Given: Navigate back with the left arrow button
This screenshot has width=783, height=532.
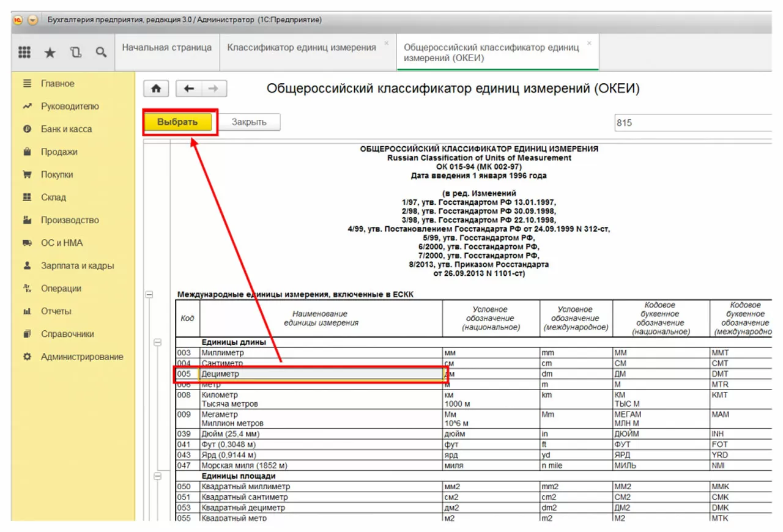Looking at the screenshot, I should coord(189,89).
